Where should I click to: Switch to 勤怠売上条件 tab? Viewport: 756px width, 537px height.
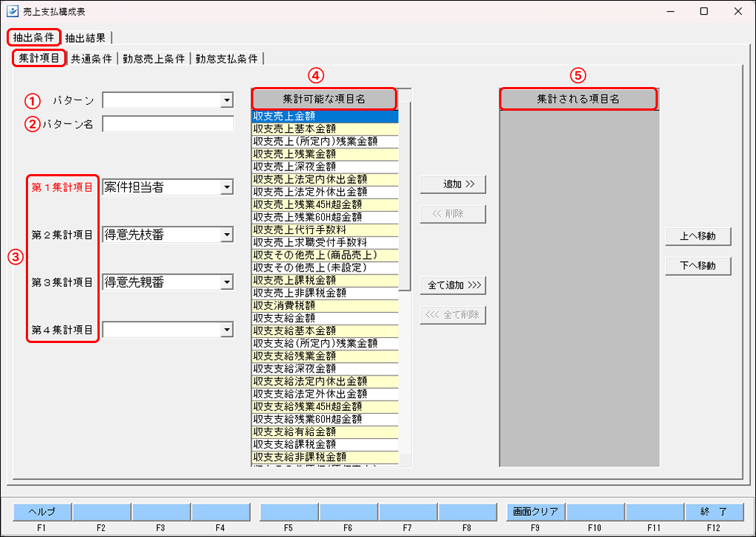(x=154, y=59)
